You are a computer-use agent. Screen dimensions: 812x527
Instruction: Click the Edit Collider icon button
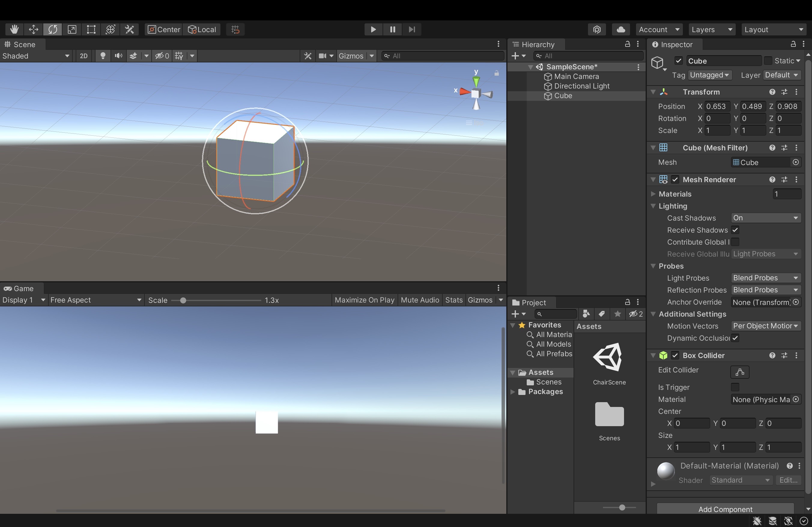[x=739, y=372]
